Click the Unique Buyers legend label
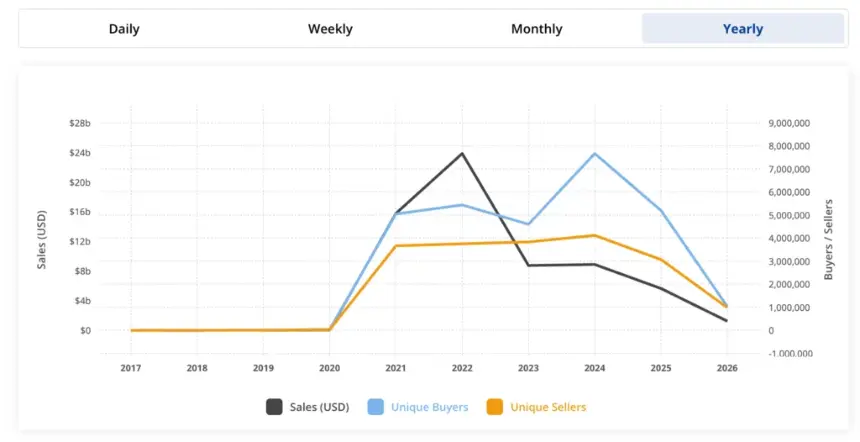 click(x=429, y=407)
